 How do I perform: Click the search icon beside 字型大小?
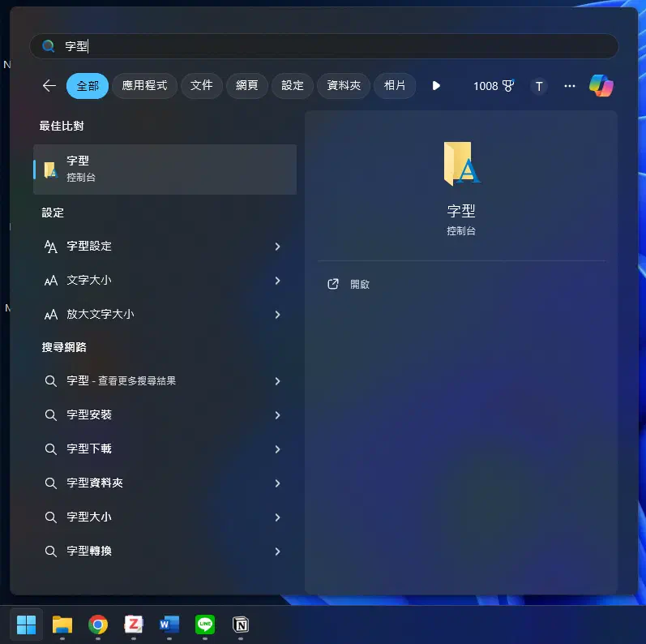[x=51, y=517]
